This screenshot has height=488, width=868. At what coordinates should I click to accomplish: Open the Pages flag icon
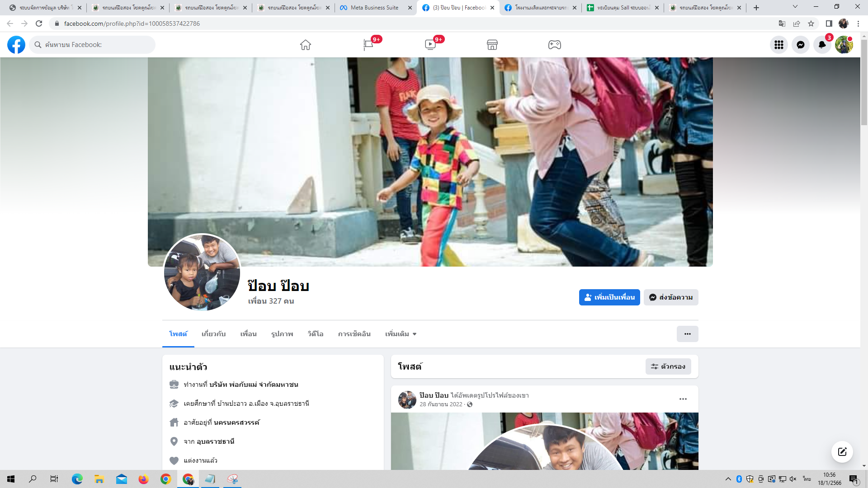[x=368, y=45]
